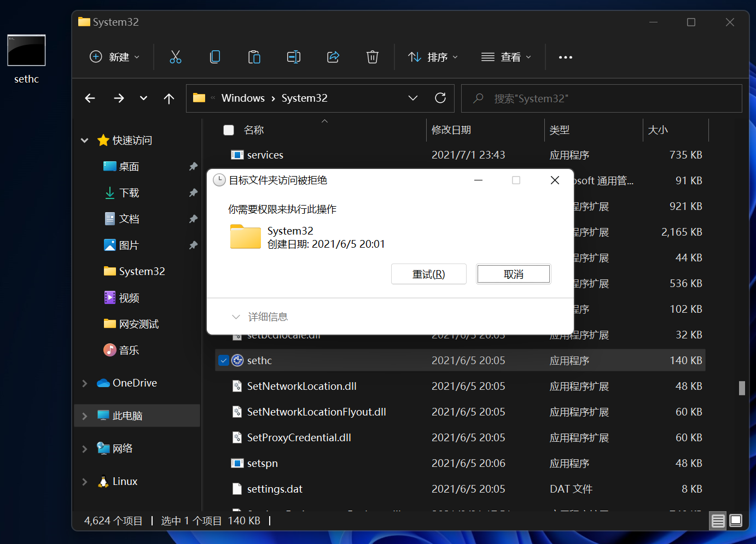
Task: Click the Share icon in toolbar
Action: (x=333, y=57)
